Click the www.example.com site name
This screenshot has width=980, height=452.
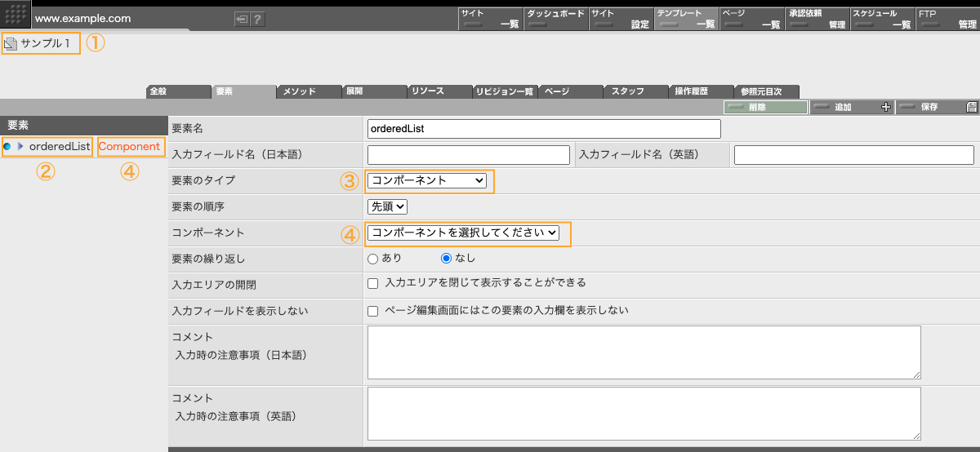83,18
